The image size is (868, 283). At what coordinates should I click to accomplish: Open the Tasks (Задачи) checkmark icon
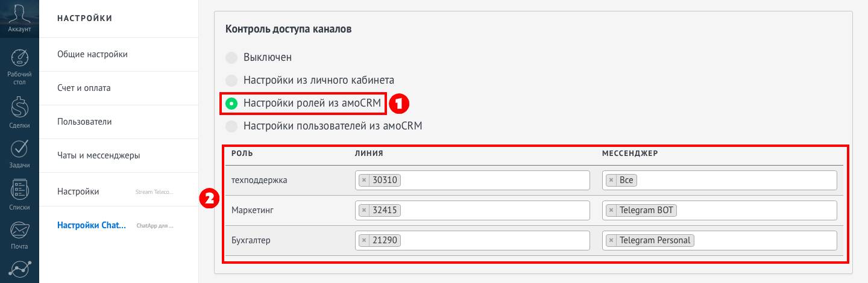point(19,149)
